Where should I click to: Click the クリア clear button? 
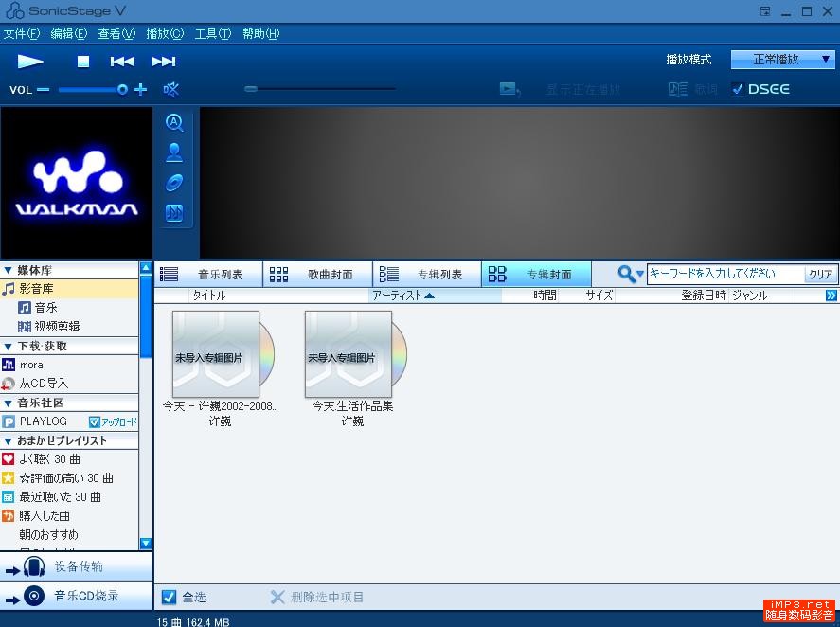(820, 274)
